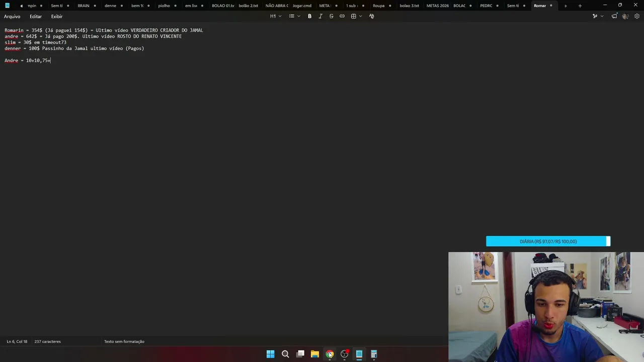The width and height of the screenshot is (644, 362).
Task: Open the account profile picture
Action: click(x=625, y=16)
